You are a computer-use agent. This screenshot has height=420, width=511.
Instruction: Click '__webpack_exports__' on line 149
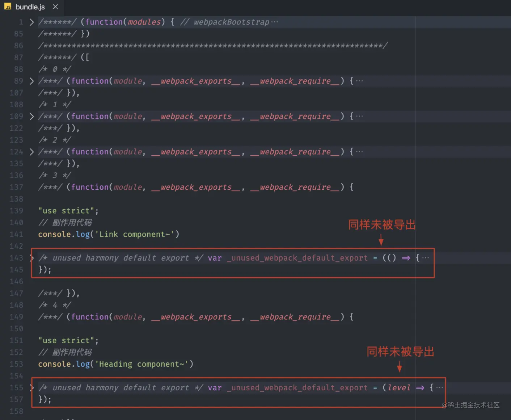(x=196, y=317)
